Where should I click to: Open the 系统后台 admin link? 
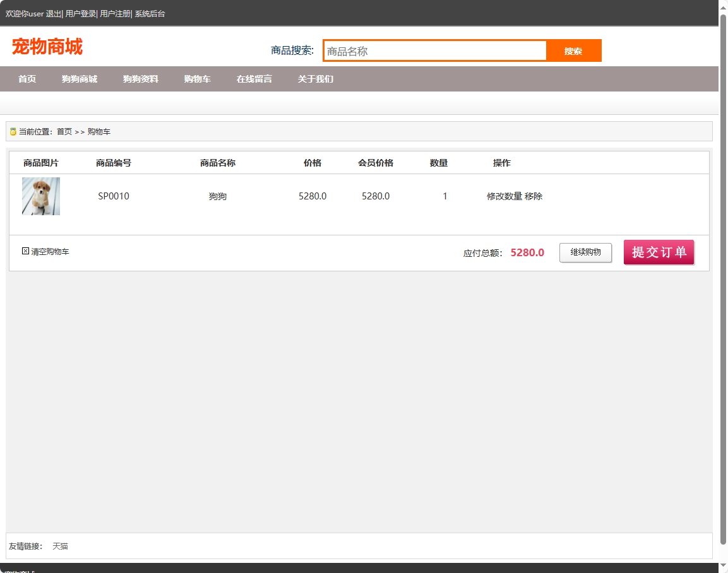(x=150, y=13)
